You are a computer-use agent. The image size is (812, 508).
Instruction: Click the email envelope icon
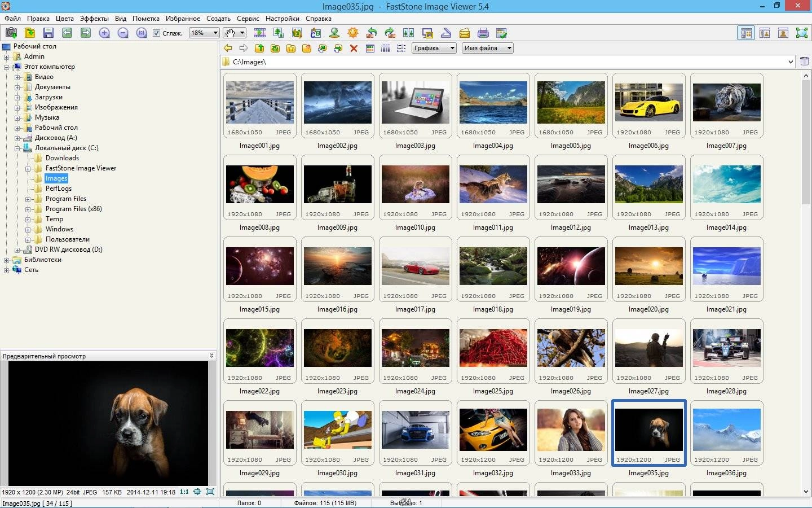pos(465,33)
